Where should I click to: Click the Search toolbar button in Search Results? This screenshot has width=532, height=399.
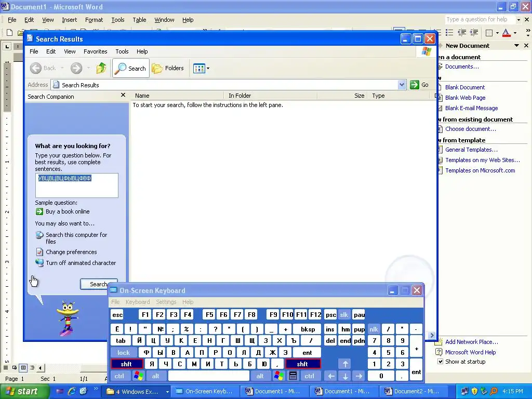(x=130, y=68)
